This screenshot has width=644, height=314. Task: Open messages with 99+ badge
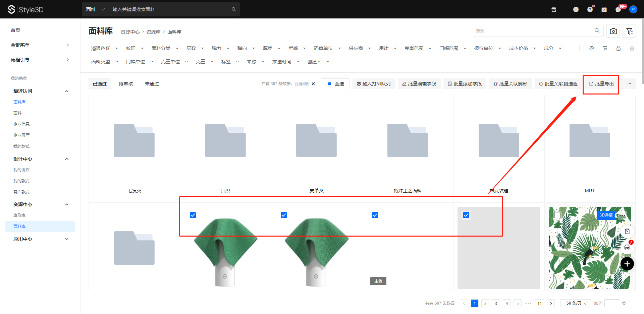pos(618,9)
